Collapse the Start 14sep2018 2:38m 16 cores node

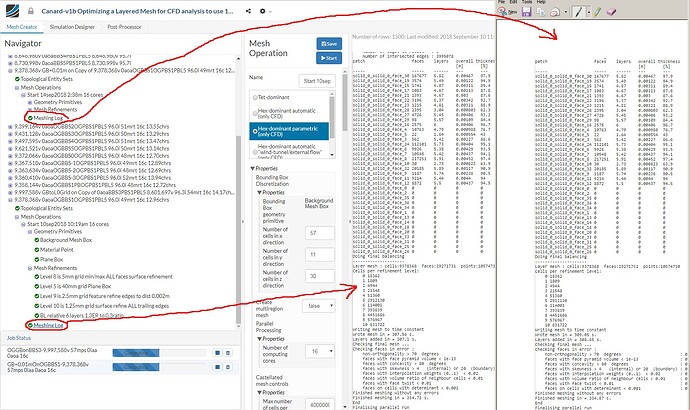[x=24, y=95]
